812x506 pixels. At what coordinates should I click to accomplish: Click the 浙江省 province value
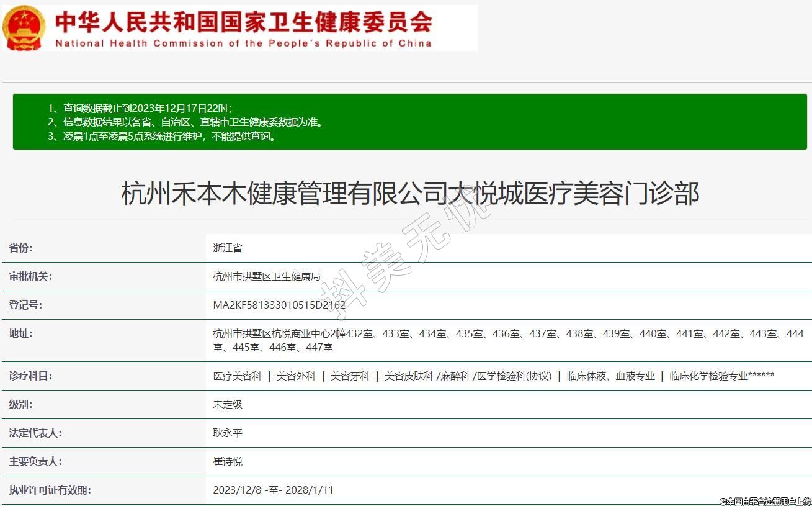(x=228, y=248)
